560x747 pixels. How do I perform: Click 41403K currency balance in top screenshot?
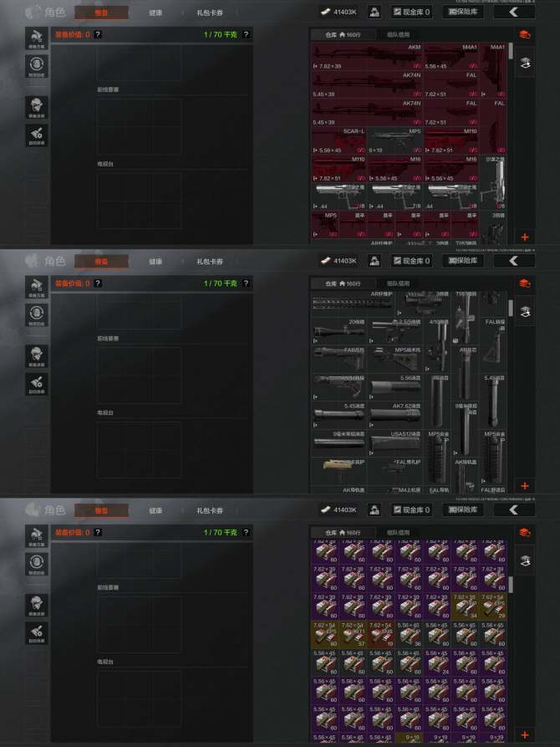[x=340, y=12]
